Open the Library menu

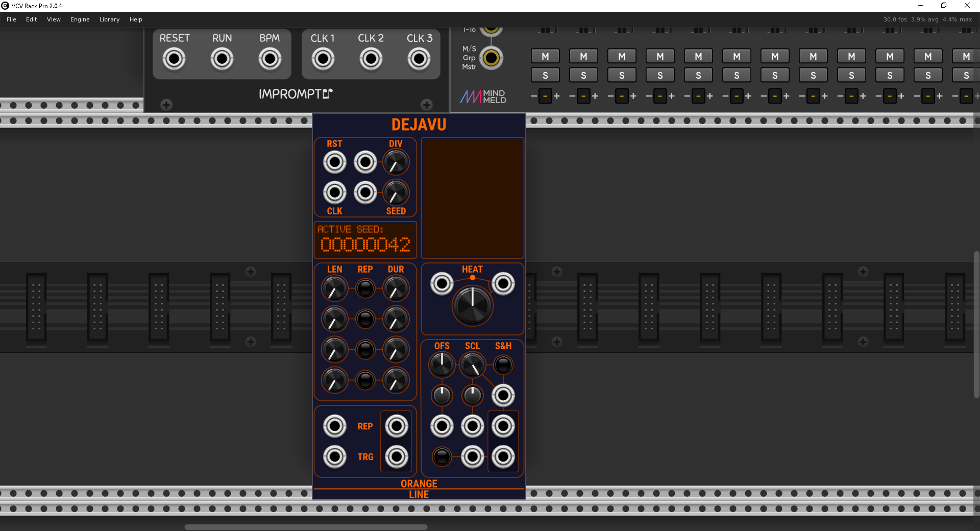click(109, 19)
